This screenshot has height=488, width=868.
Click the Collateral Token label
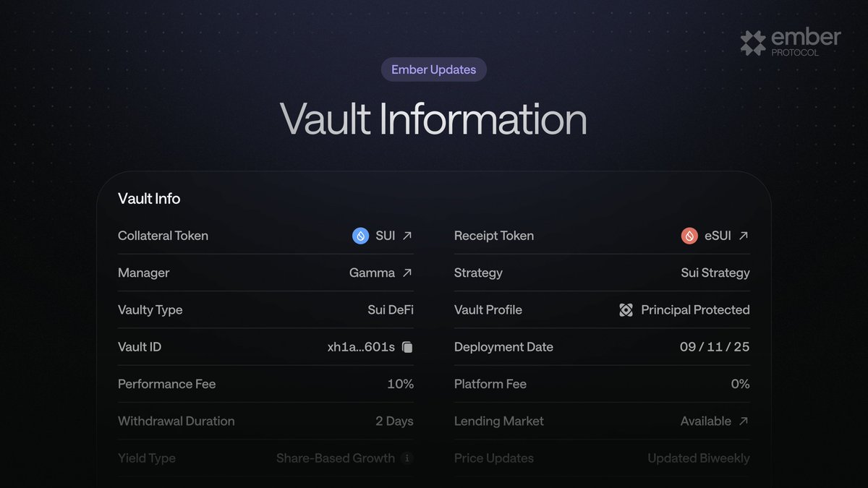coord(163,236)
